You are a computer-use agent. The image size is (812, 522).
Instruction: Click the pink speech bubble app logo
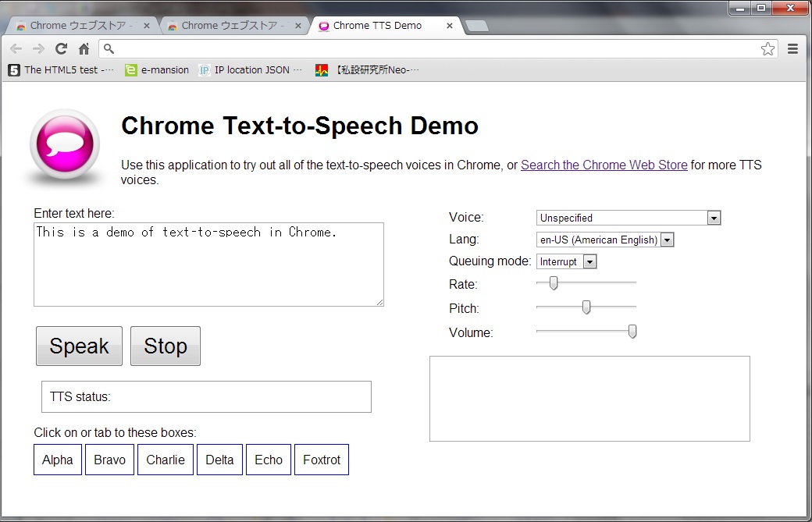click(x=65, y=144)
